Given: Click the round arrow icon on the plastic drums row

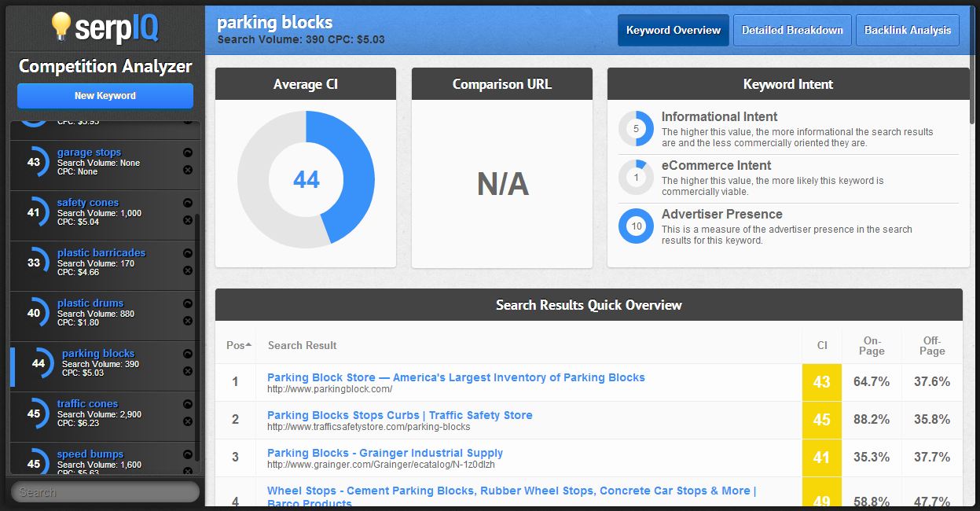Looking at the screenshot, I should click(188, 303).
